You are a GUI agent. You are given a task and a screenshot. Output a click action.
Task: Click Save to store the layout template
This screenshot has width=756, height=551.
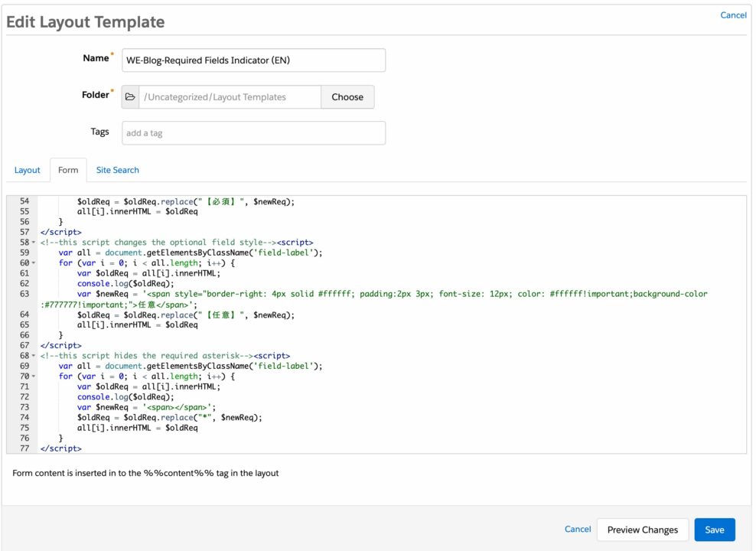click(x=714, y=529)
